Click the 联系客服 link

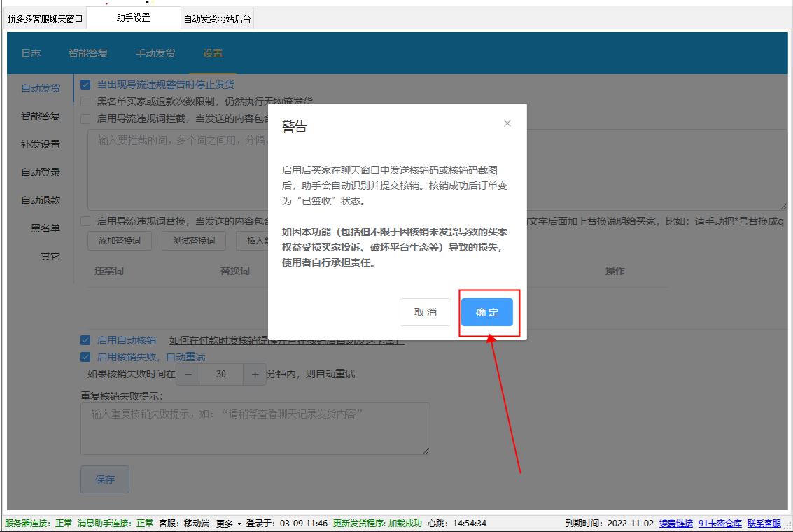pyautogui.click(x=764, y=524)
